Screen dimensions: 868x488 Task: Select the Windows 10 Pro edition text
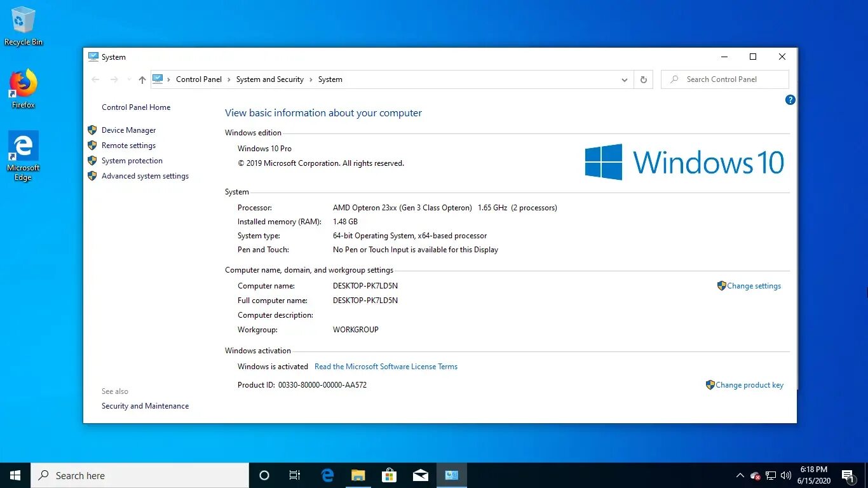[x=264, y=149]
